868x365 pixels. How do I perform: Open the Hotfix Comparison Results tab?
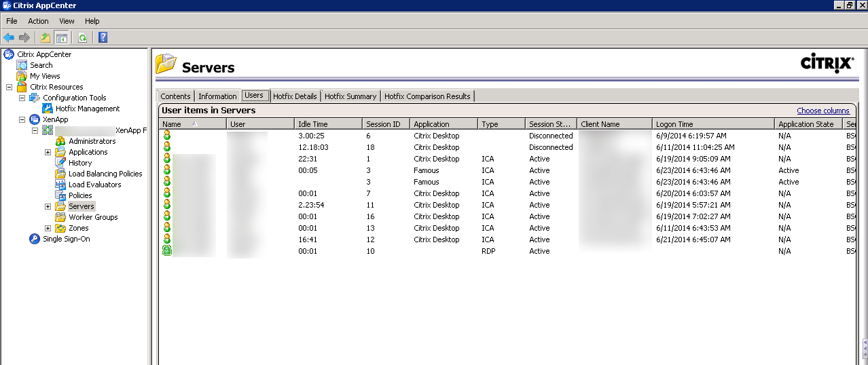(x=427, y=96)
